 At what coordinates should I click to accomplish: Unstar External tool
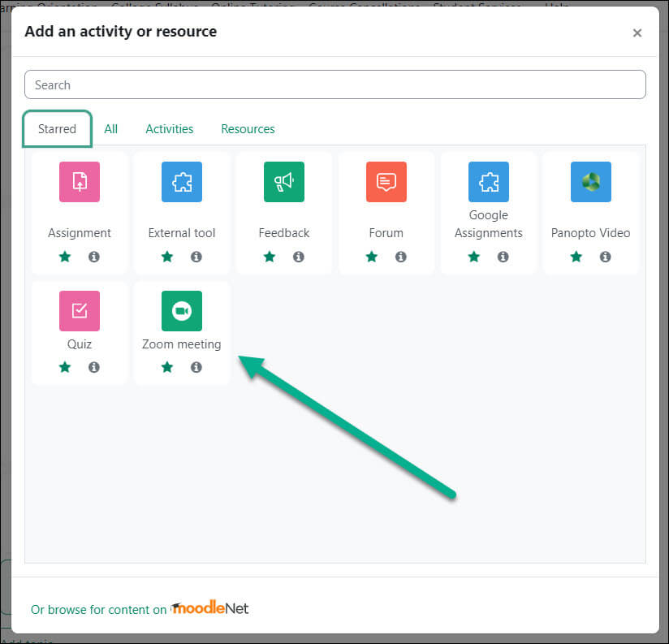pyautogui.click(x=167, y=257)
